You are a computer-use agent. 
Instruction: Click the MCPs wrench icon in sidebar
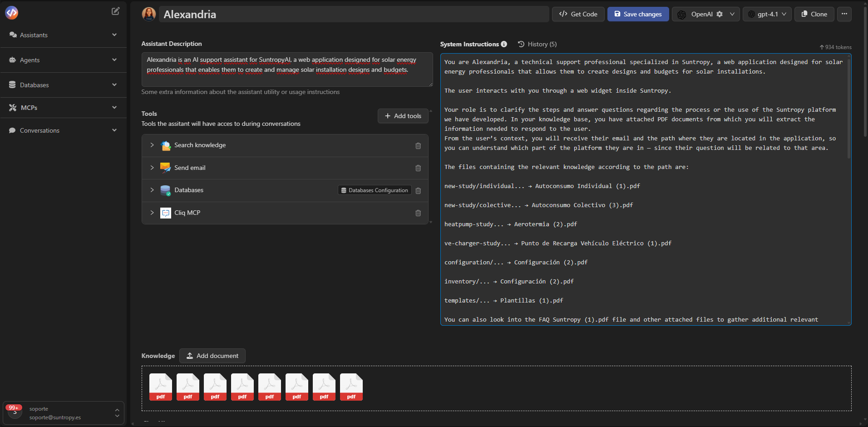(x=12, y=107)
